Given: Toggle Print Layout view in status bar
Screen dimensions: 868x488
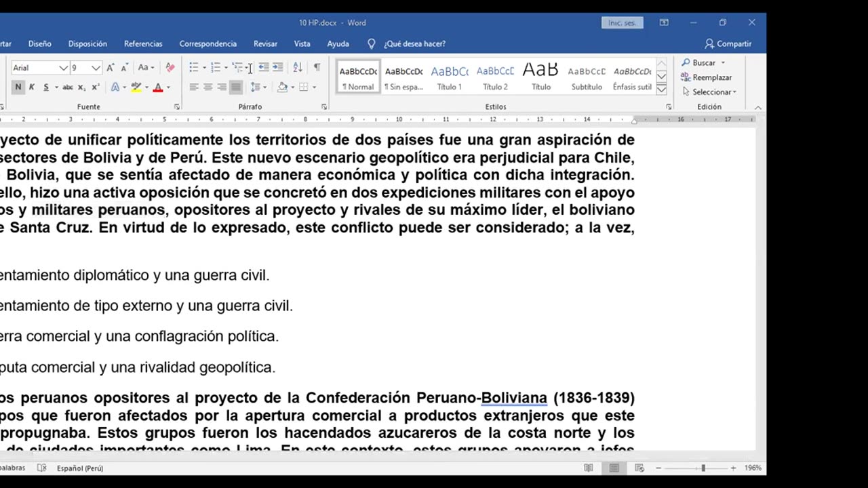Looking at the screenshot, I should click(614, 468).
